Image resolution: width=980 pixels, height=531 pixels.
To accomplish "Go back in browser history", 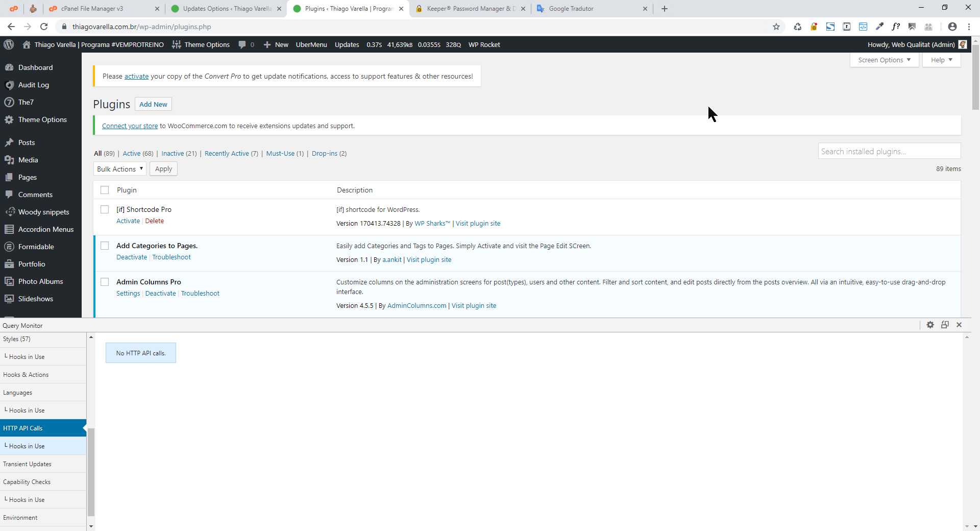I will pyautogui.click(x=11, y=27).
